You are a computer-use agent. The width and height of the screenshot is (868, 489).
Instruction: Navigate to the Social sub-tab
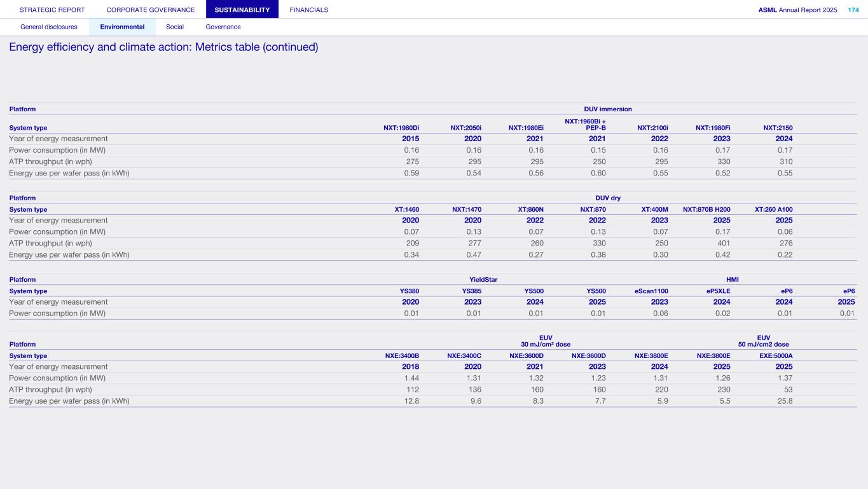175,27
